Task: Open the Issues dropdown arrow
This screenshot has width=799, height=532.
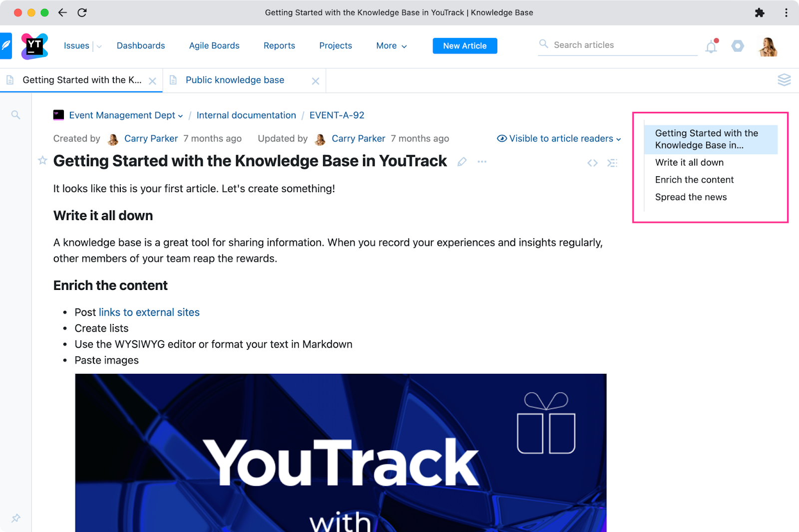Action: [x=99, y=46]
